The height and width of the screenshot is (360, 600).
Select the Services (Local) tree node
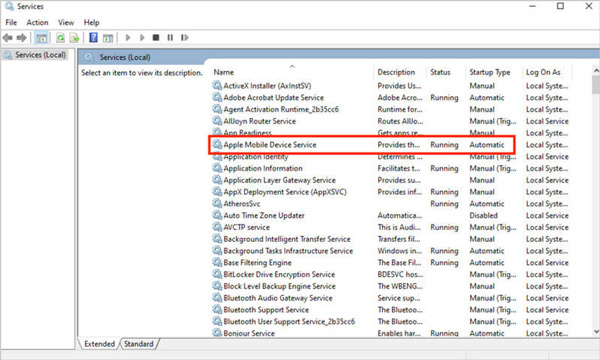click(x=35, y=55)
